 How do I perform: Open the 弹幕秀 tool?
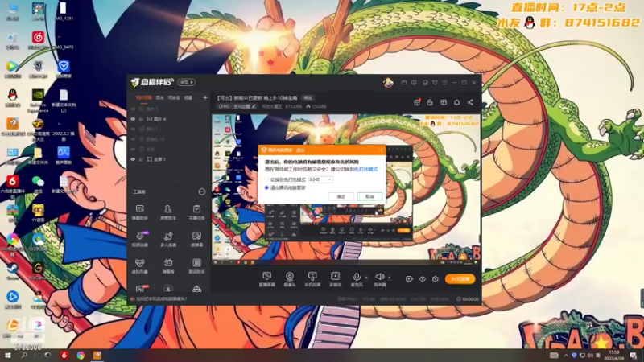[168, 265]
